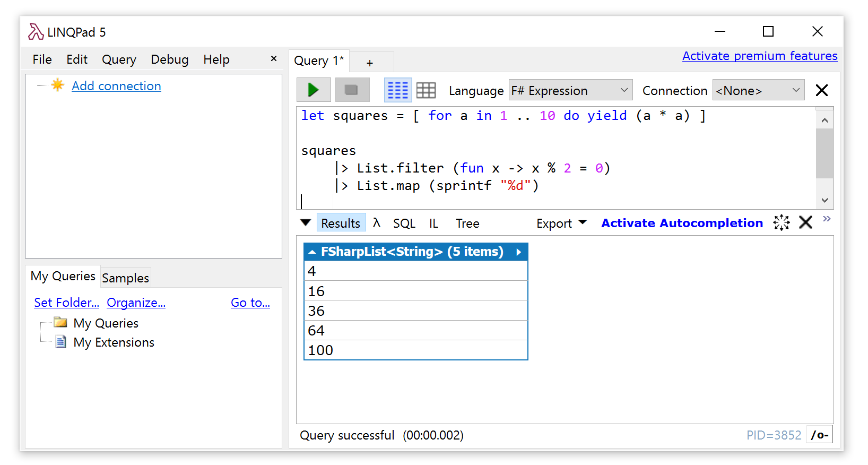Viewport: 868px width, 465px height.
Task: Click the folder icon beside My Queries
Action: click(x=60, y=322)
